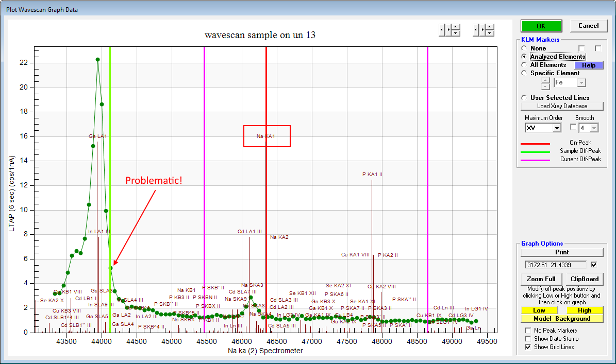The height and width of the screenshot is (364, 616).
Task: Click the cursor coordinates readout field
Action: coord(555,265)
